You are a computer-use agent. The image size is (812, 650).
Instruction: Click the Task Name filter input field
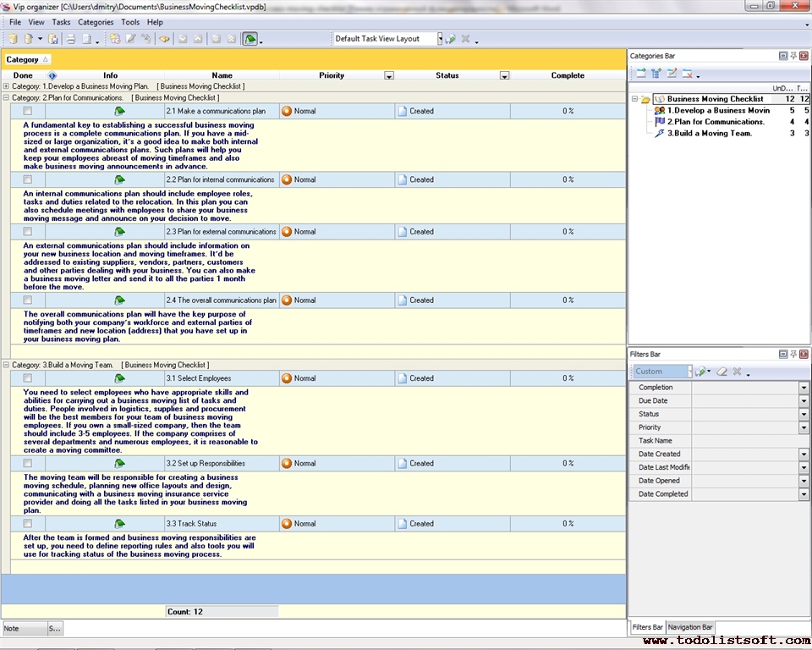point(749,441)
